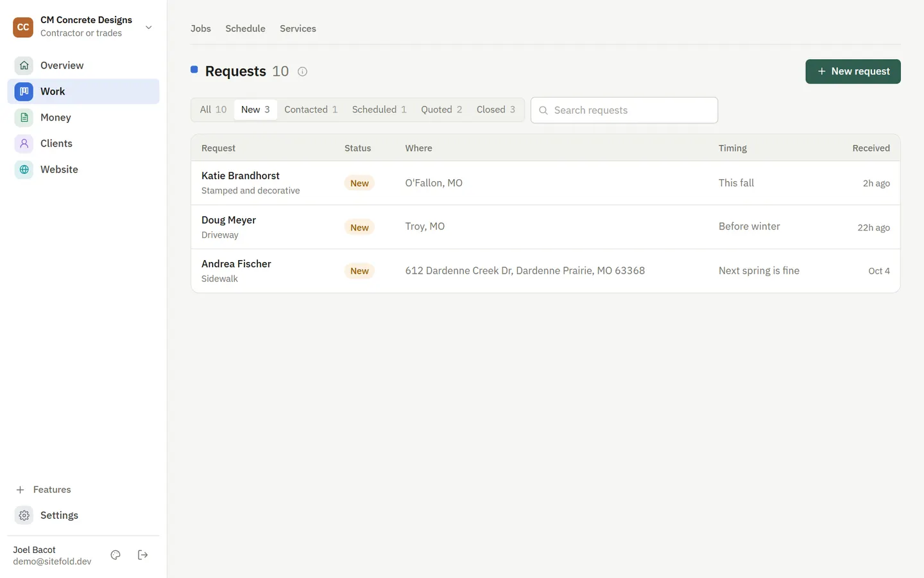This screenshot has width=924, height=578.
Task: Click the plus icon beside Features
Action: click(20, 489)
